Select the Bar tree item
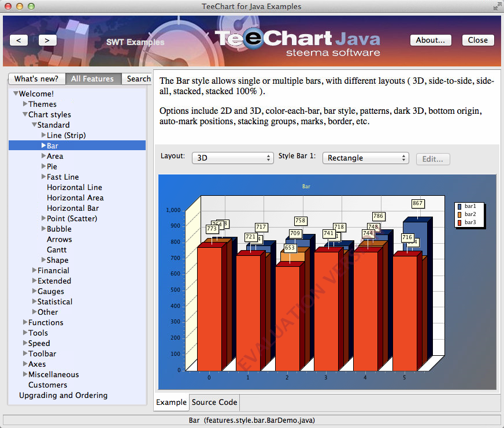The width and height of the screenshot is (504, 428). 77,146
